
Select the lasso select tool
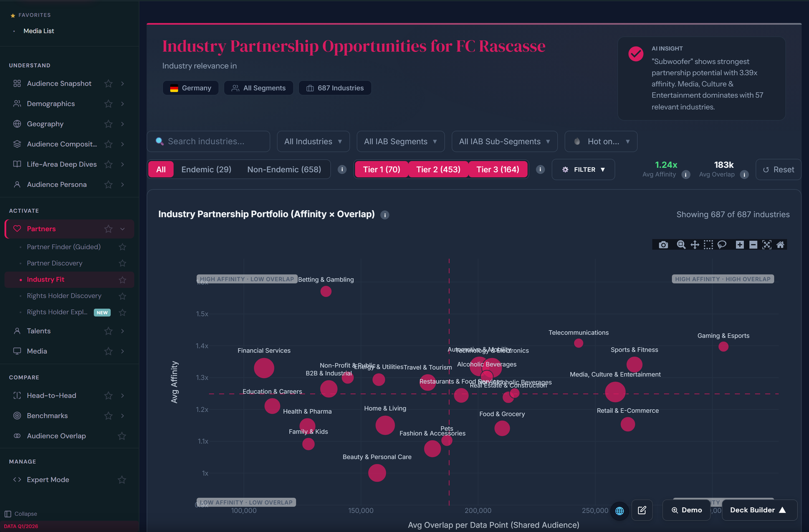[722, 245]
